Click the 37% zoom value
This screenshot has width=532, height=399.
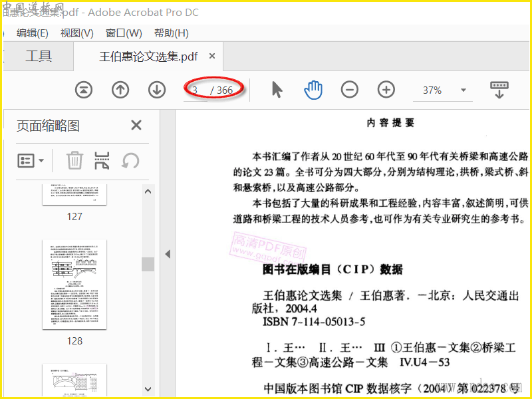point(432,90)
